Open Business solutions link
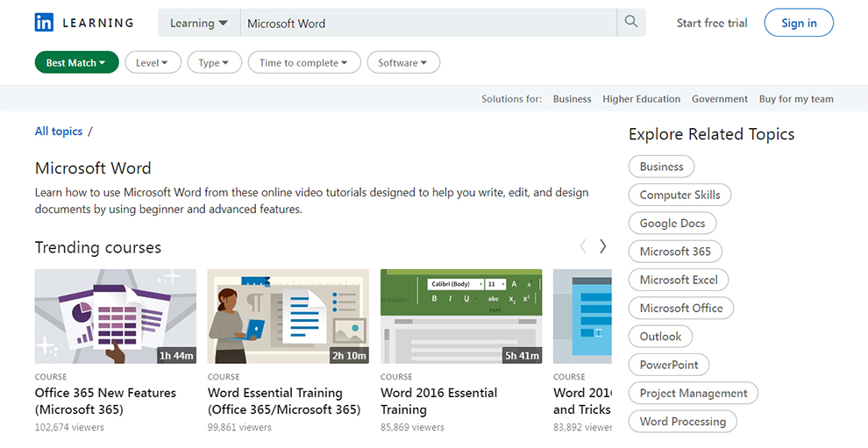 point(572,99)
